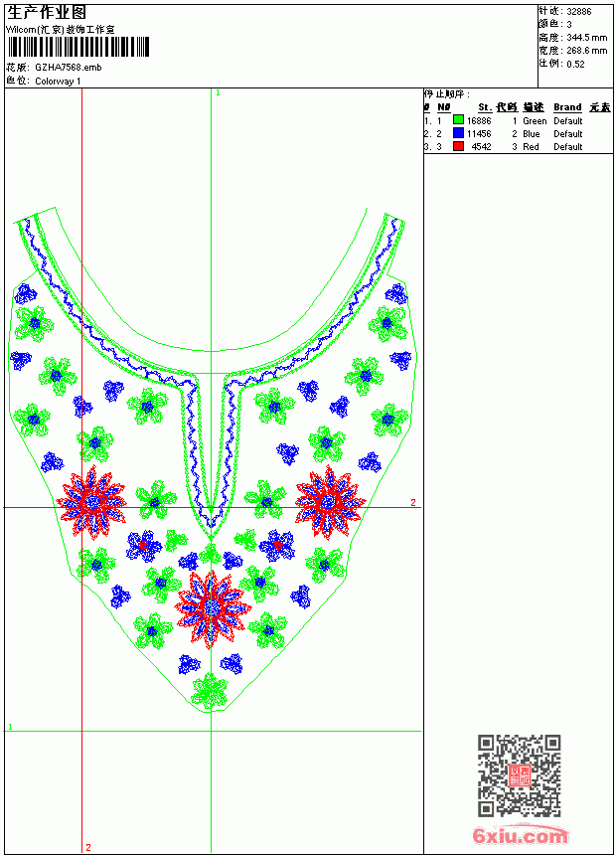The height and width of the screenshot is (855, 616).
Task: Click the file name GZHA7568.emb
Action: pos(69,68)
